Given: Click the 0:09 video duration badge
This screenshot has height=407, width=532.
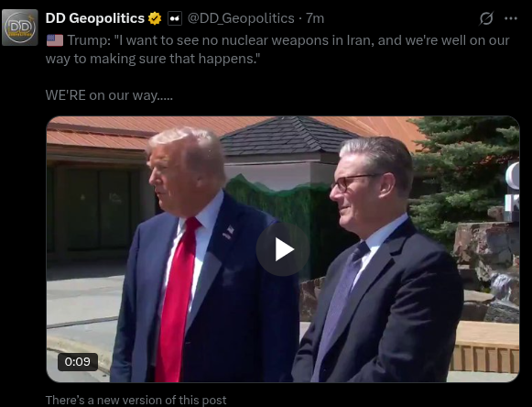Looking at the screenshot, I should (x=78, y=361).
